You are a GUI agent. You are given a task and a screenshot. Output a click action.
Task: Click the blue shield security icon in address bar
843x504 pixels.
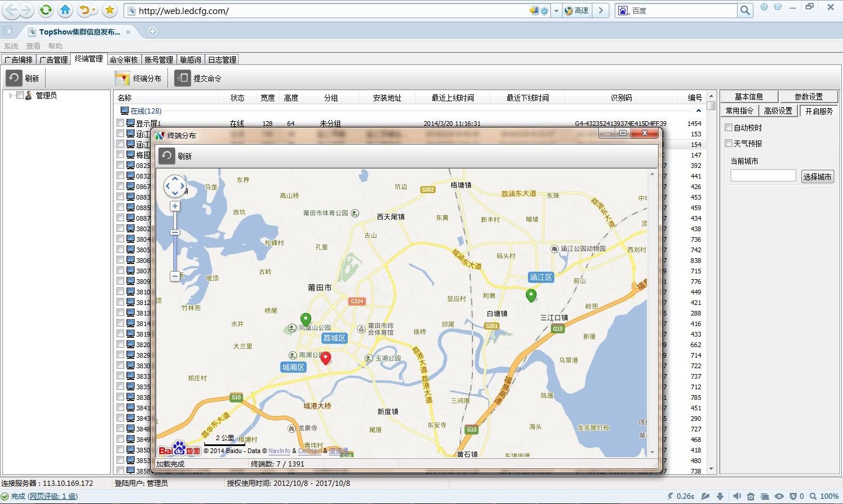click(544, 11)
